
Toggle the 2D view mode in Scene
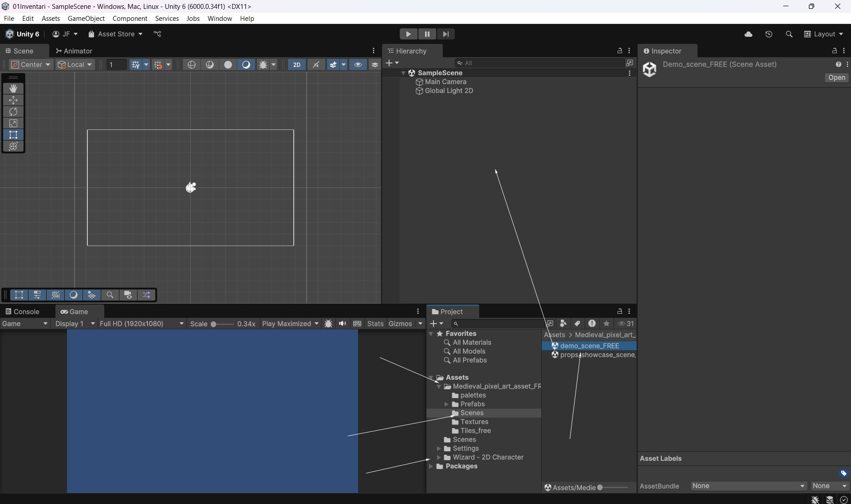[296, 65]
